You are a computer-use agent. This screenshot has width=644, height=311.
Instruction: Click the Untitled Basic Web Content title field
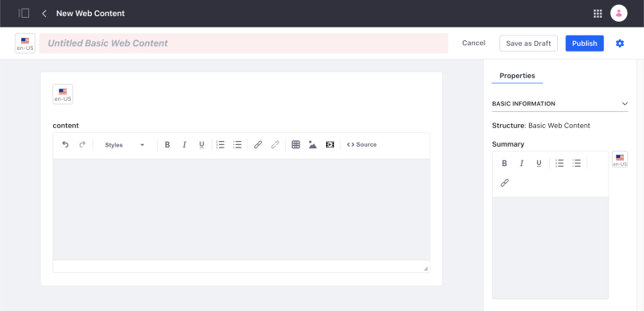244,44
